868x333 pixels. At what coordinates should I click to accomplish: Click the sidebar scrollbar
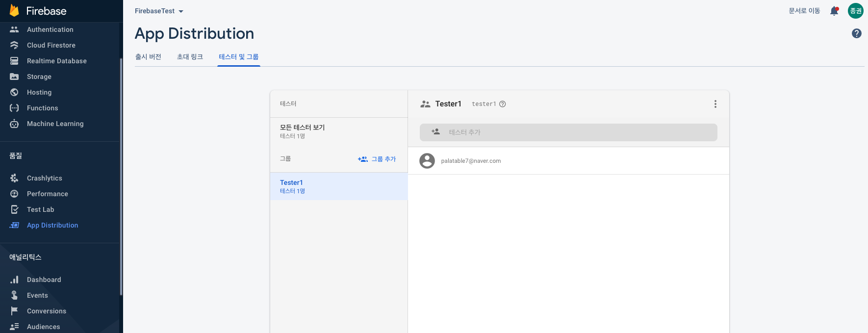121,177
